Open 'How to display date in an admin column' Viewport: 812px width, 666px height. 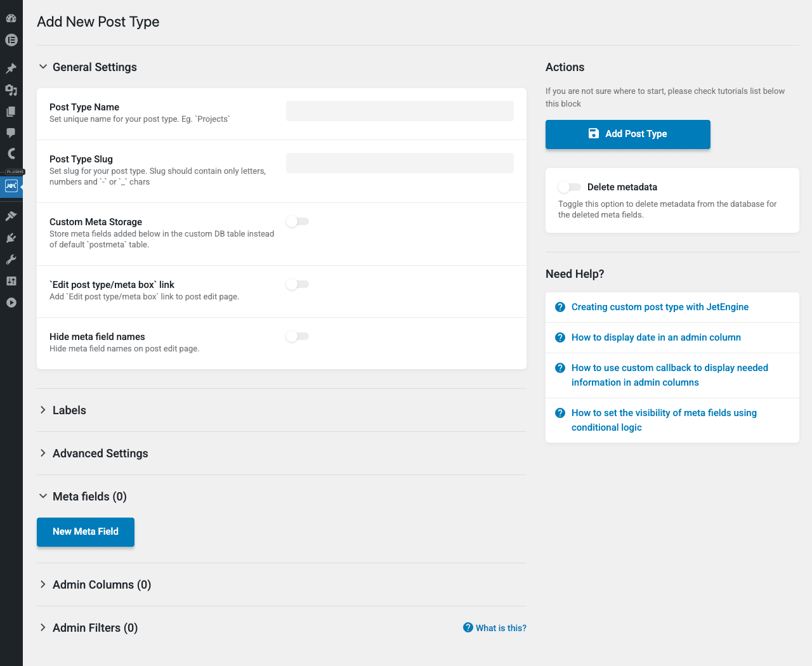(x=656, y=337)
